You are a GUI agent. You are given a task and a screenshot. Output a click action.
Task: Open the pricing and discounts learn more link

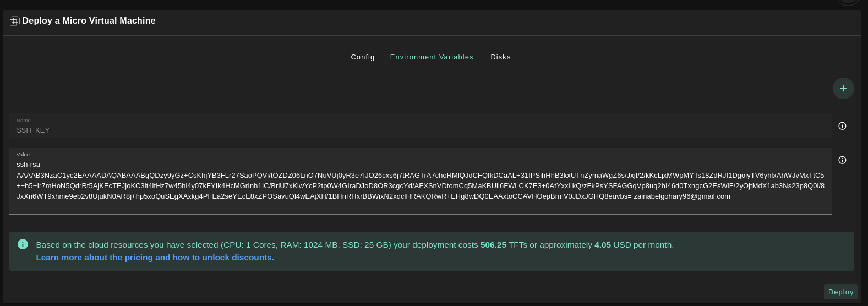(155, 258)
